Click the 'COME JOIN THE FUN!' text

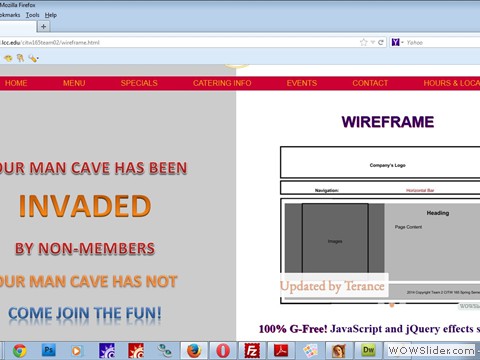(x=85, y=313)
